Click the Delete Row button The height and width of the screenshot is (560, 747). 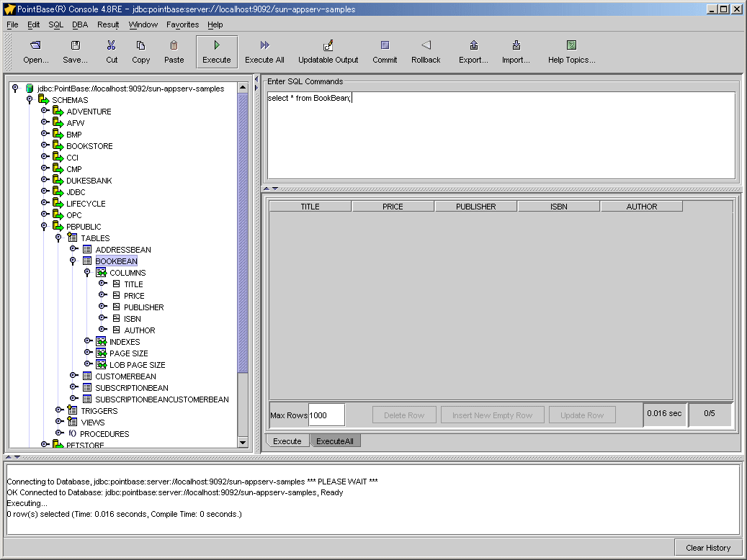(x=404, y=415)
